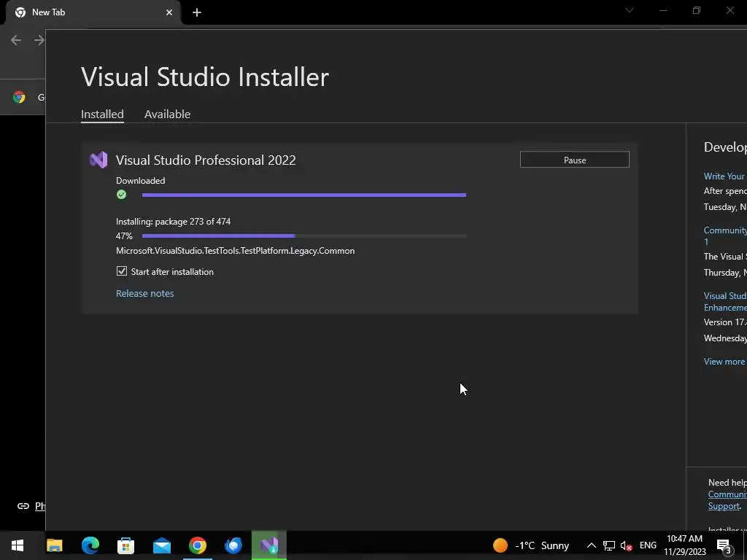Open the clock showing 10:47 AM
Screen dimensions: 747x560
click(685, 545)
